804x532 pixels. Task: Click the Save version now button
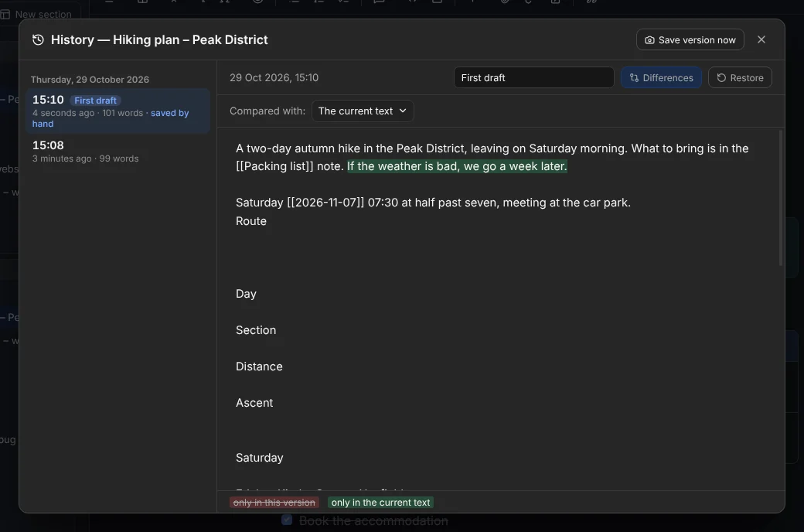tap(690, 39)
